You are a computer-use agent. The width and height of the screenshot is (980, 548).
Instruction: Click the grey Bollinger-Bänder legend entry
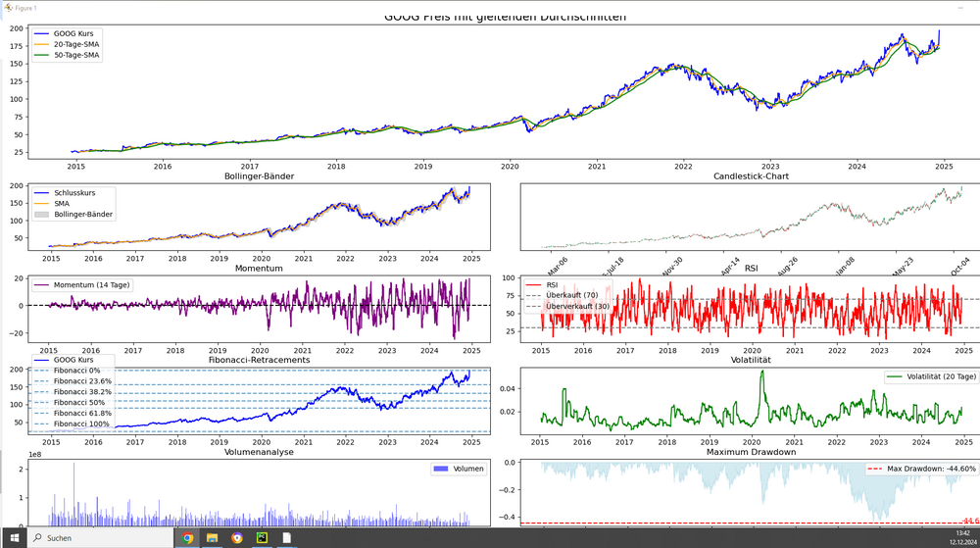click(73, 214)
